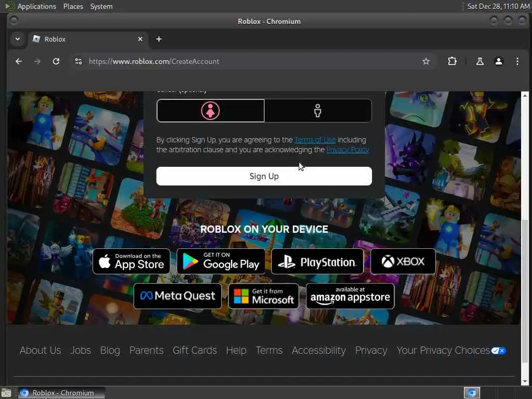This screenshot has height=399, width=532.
Task: Go forward in browser history
Action: (37, 61)
